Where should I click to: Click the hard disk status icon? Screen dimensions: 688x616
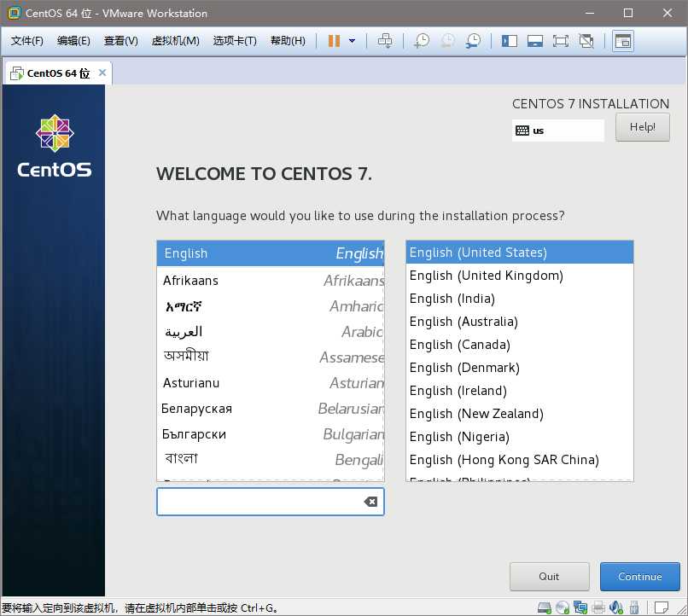click(x=545, y=607)
